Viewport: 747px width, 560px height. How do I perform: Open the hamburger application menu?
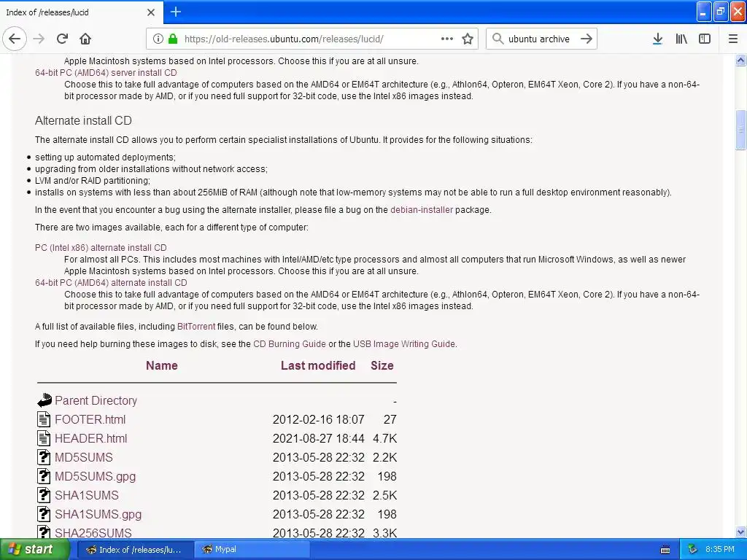[x=733, y=39]
